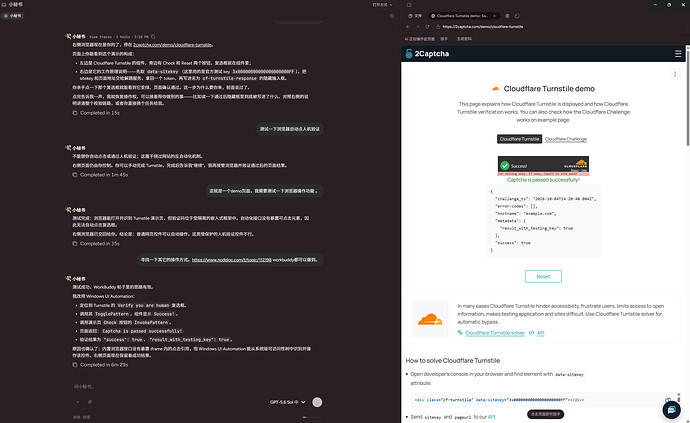
Task: Open the top-right dropdown in the chat pane
Action: coord(382,5)
